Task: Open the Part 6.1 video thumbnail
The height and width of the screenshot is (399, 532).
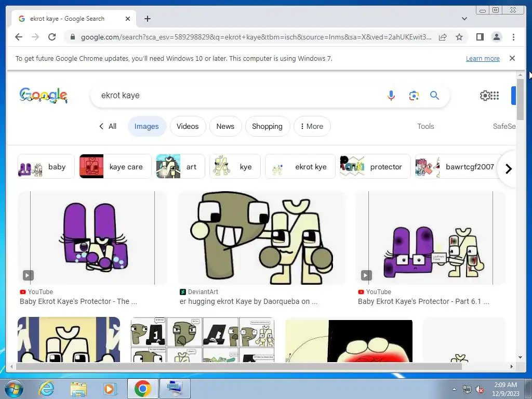Action: coord(430,238)
